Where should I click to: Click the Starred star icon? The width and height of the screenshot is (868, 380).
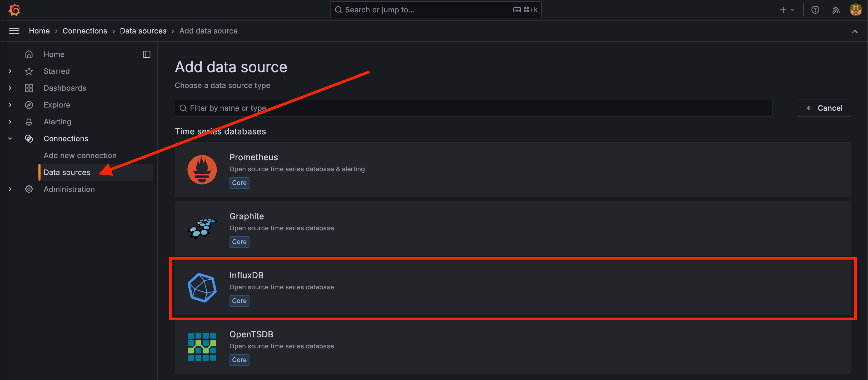pyautogui.click(x=29, y=71)
